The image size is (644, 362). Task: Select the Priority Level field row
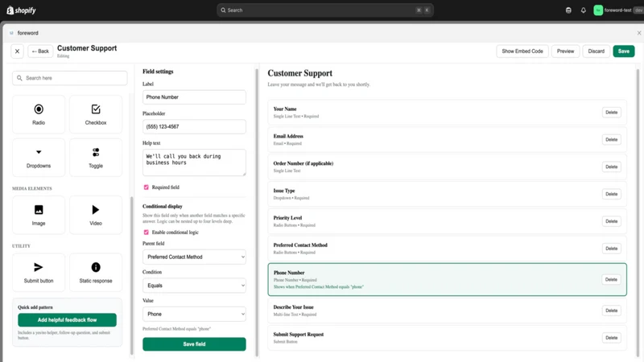click(448, 221)
